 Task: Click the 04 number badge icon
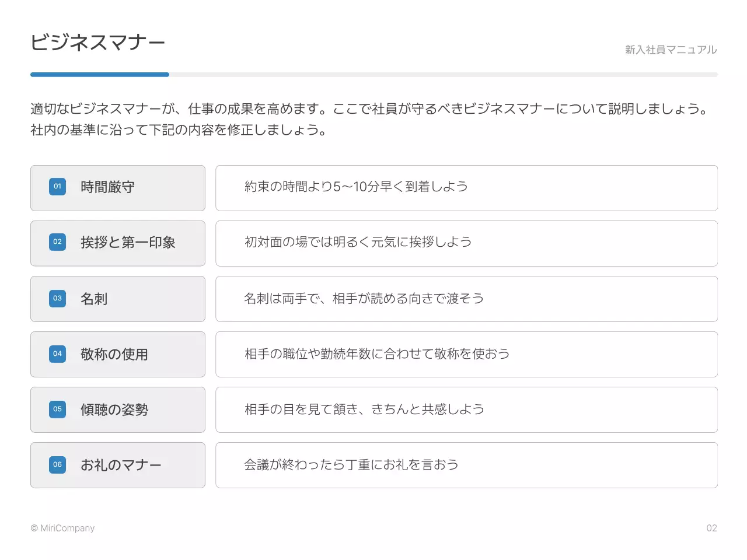click(57, 353)
